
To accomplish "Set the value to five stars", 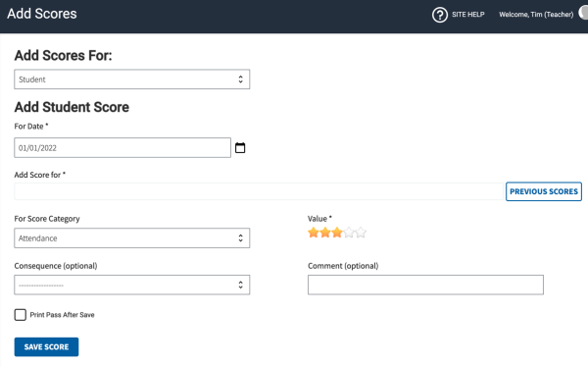I will pos(361,233).
